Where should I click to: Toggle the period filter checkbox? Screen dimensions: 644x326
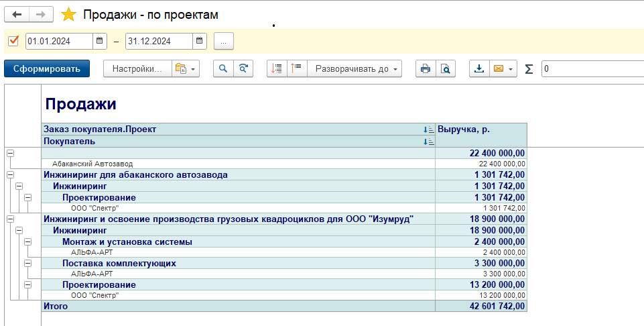pyautogui.click(x=13, y=41)
